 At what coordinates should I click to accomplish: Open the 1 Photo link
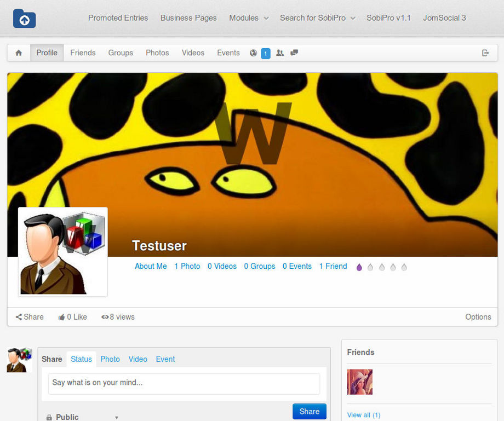tap(187, 266)
